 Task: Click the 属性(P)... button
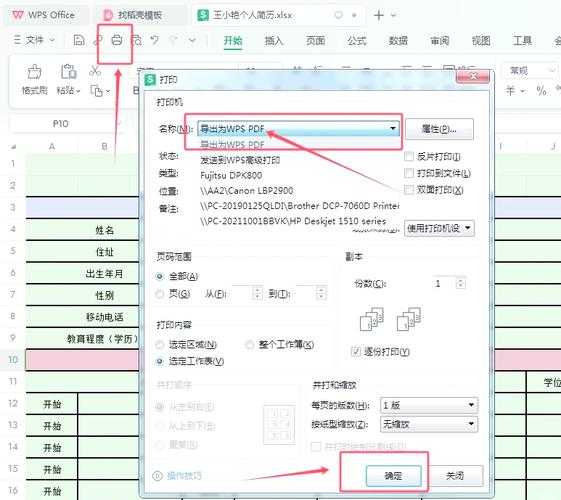439,129
